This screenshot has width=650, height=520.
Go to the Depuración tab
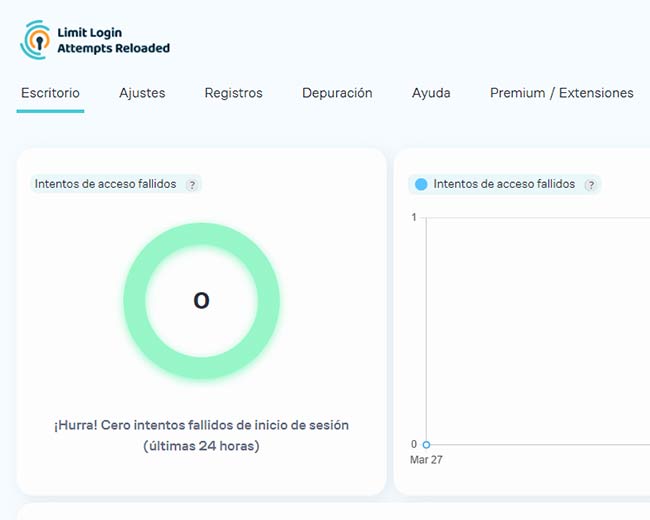tap(337, 93)
